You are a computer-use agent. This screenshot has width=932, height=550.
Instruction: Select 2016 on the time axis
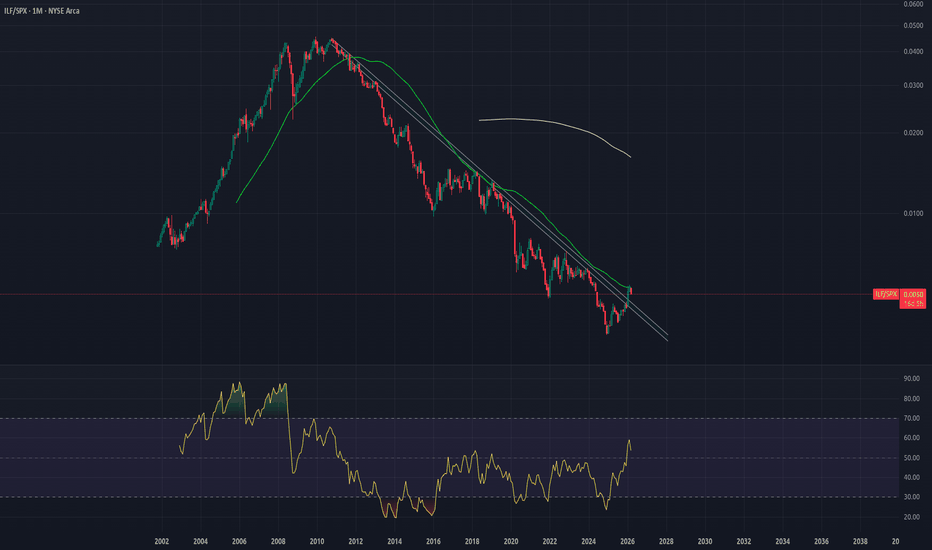[433, 540]
